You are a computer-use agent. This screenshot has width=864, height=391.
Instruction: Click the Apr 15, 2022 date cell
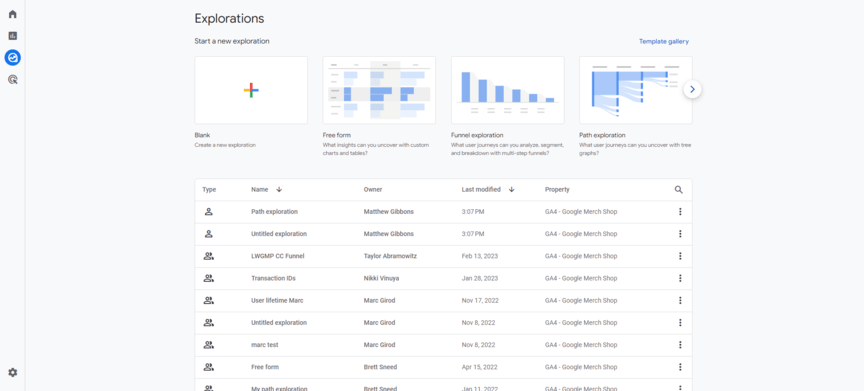479,367
